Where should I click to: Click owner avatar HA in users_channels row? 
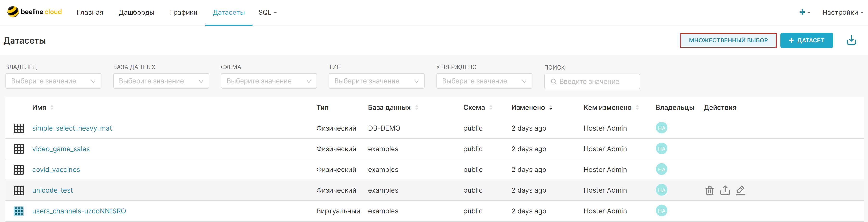click(661, 210)
